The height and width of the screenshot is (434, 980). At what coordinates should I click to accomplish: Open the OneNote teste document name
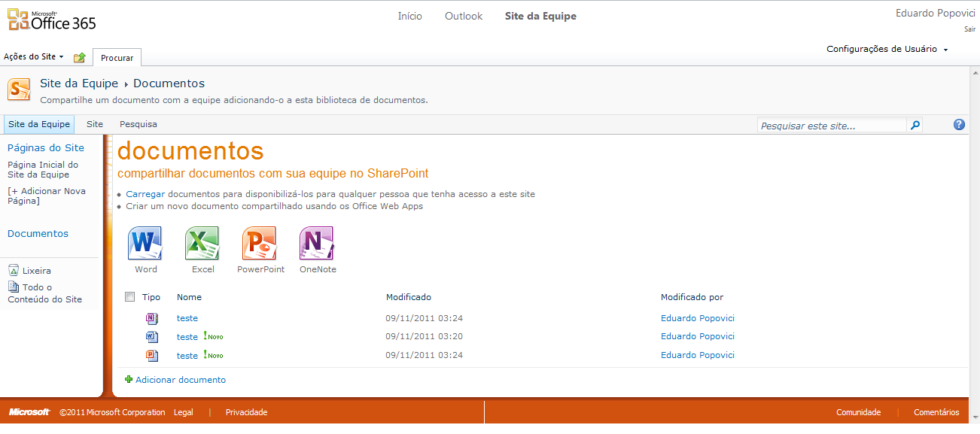(187, 318)
